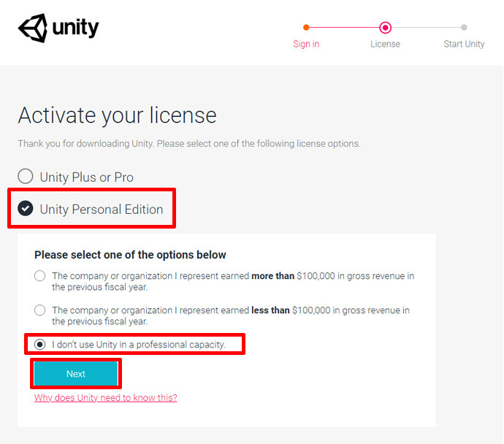Image resolution: width=504 pixels, height=444 pixels.
Task: Select the non-professional capacity radio button
Action: pos(39,344)
